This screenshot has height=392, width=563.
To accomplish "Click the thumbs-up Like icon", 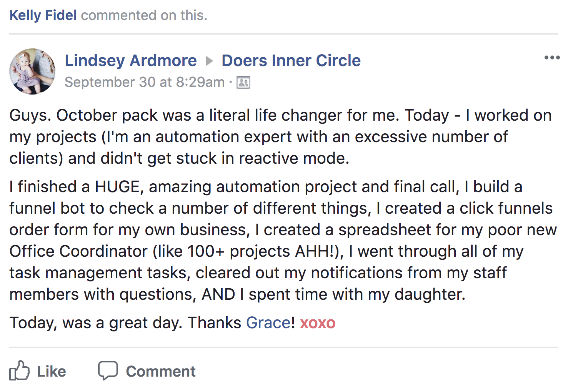I will [19, 370].
